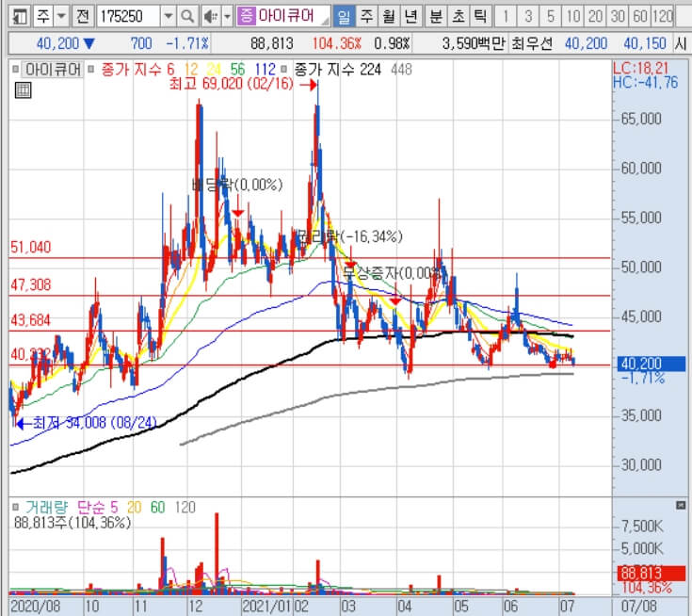This screenshot has height=616, width=692.
Task: Choose the 60 interval button
Action: pos(640,17)
